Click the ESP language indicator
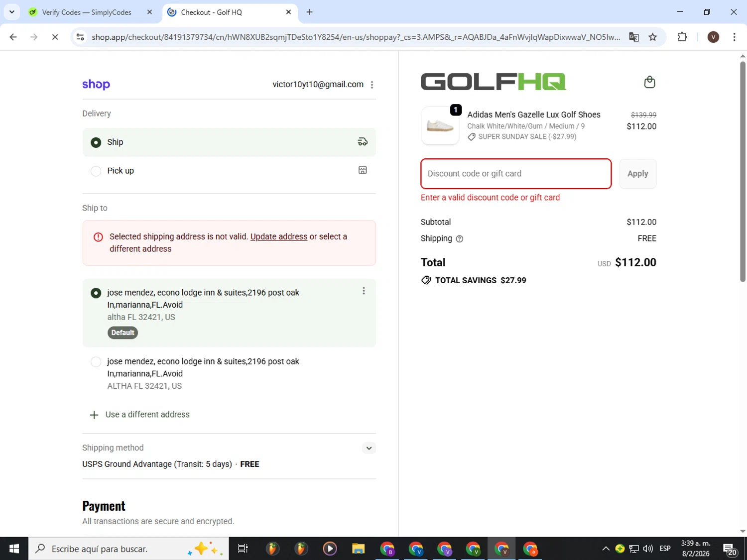This screenshot has height=560, width=747. pyautogui.click(x=665, y=549)
